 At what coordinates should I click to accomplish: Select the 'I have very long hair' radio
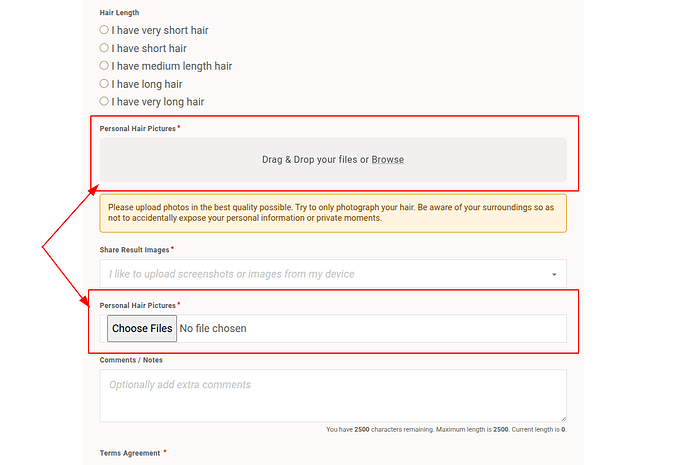[104, 101]
